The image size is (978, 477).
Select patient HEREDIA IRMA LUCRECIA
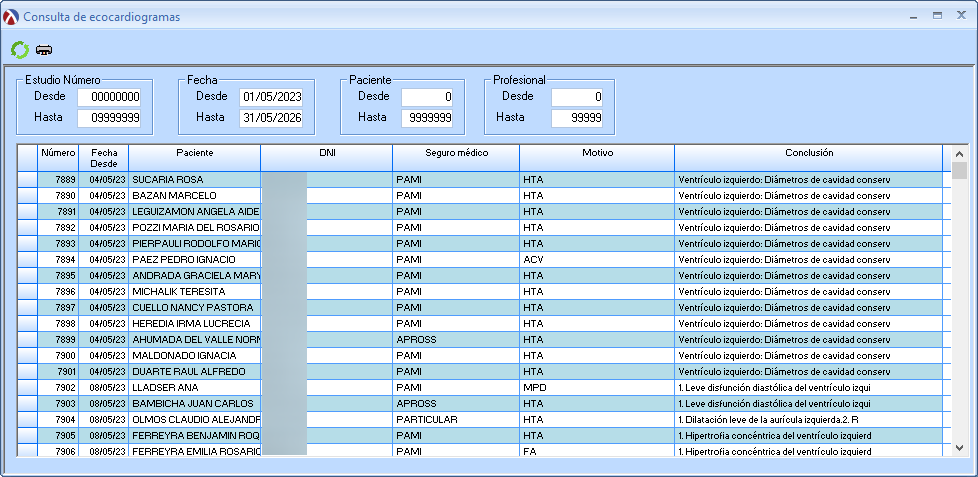(191, 324)
